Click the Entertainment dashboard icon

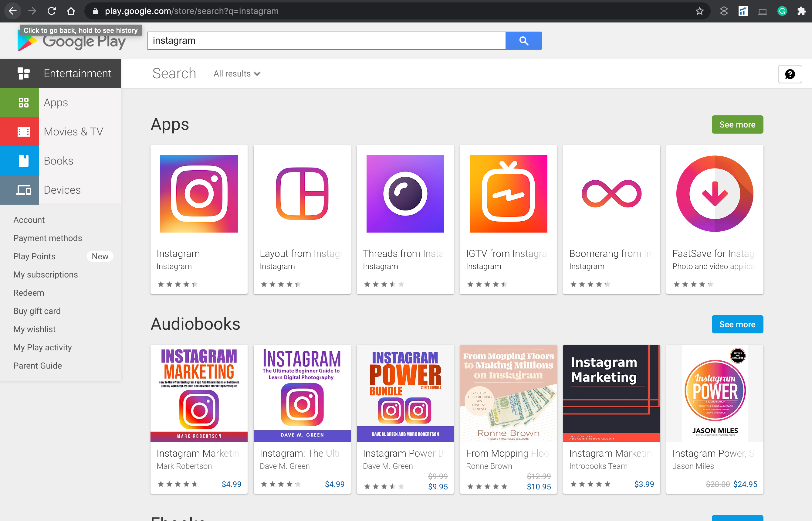[24, 73]
